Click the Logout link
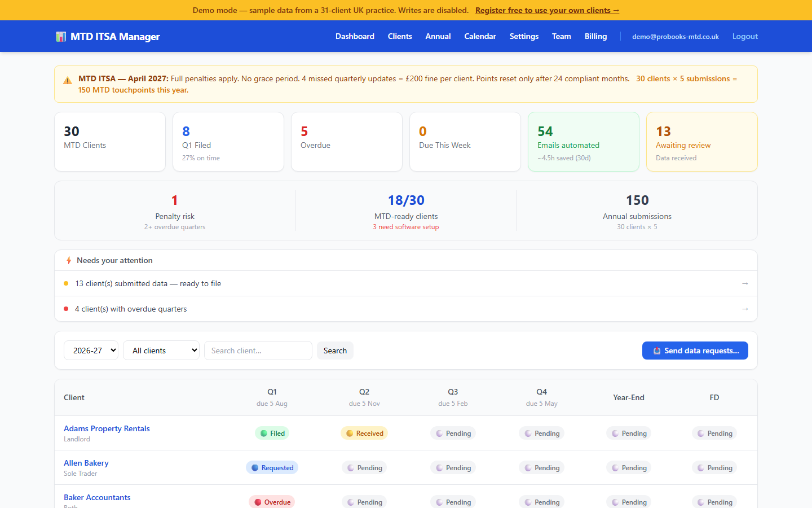The height and width of the screenshot is (508, 812). point(745,36)
